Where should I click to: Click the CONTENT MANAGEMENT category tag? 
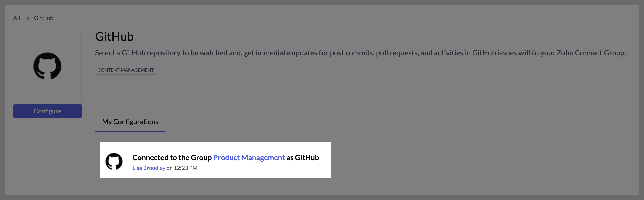[x=126, y=70]
